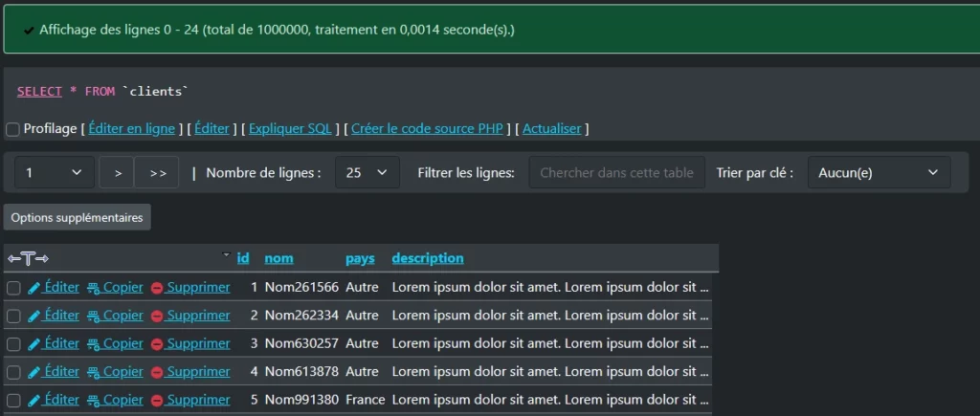Viewport: 980px width, 416px height.
Task: Sort by the nom column header
Action: 278,258
